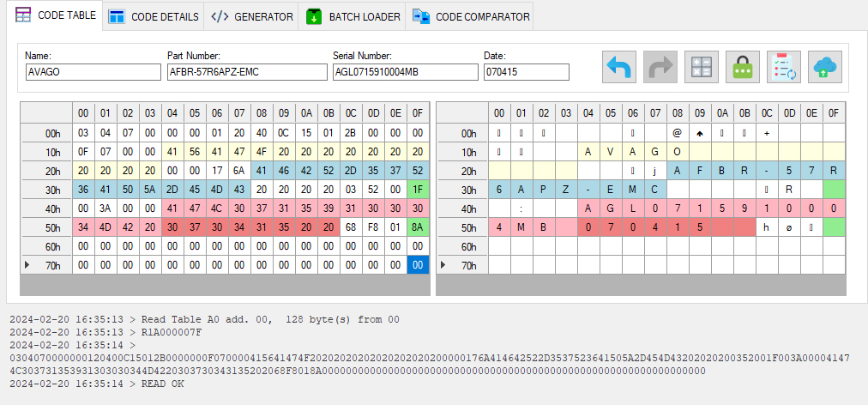Click the gray Redo arrow icon

click(660, 67)
